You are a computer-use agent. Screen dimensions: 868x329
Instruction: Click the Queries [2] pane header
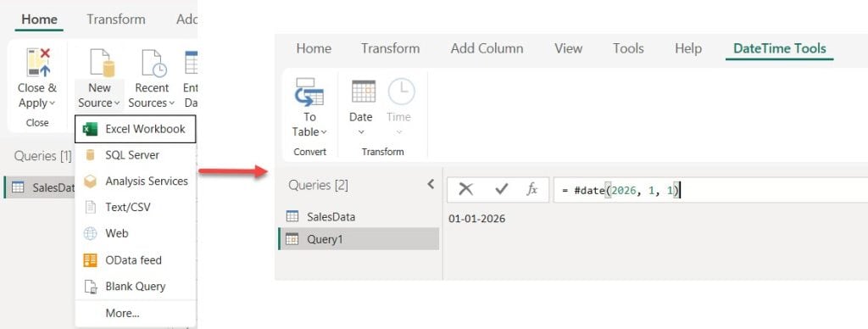[x=319, y=186]
